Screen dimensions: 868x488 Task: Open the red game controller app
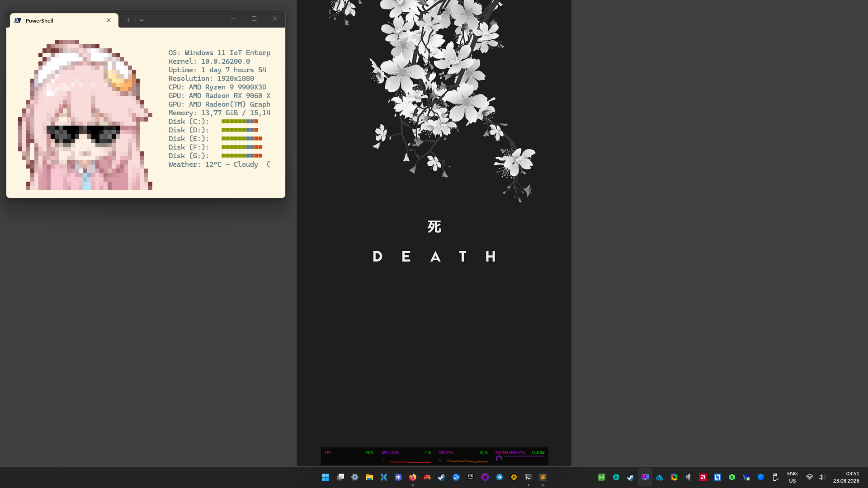(427, 477)
